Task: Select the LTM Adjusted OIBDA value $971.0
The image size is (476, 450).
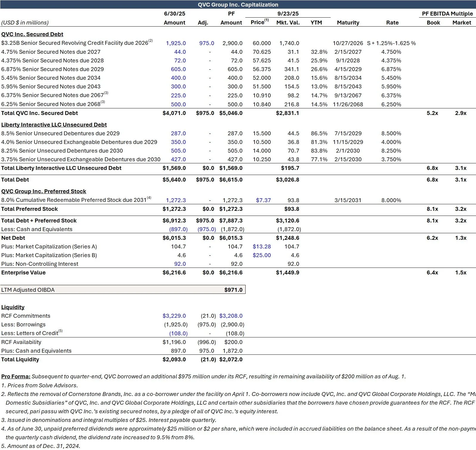Action: pos(233,290)
